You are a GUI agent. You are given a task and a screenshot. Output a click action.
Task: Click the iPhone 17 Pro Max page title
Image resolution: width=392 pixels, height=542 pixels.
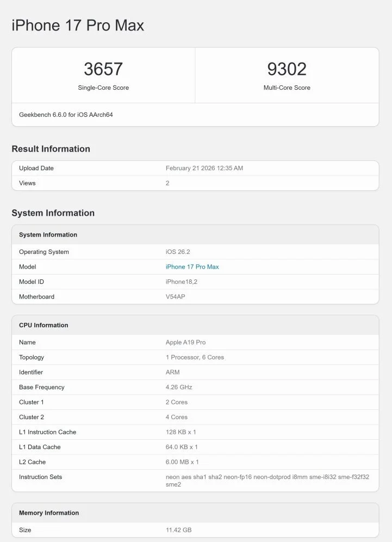pos(77,25)
